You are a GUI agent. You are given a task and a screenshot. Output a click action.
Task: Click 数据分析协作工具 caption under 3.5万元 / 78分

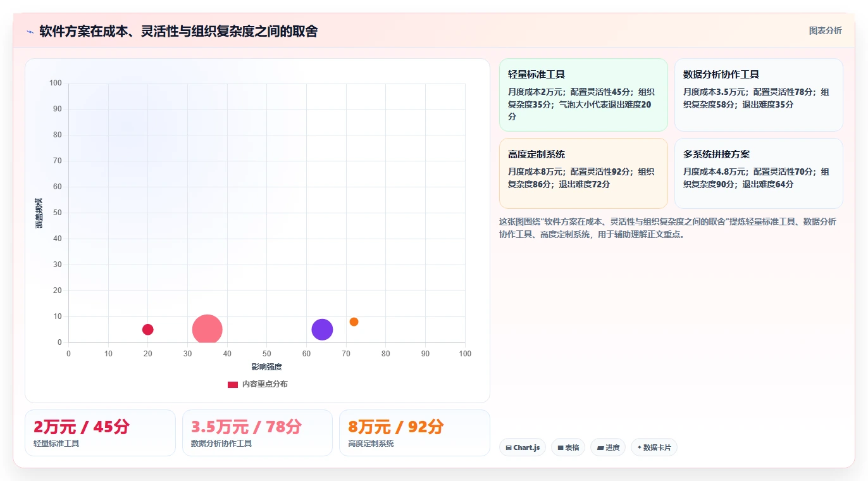coord(221,444)
